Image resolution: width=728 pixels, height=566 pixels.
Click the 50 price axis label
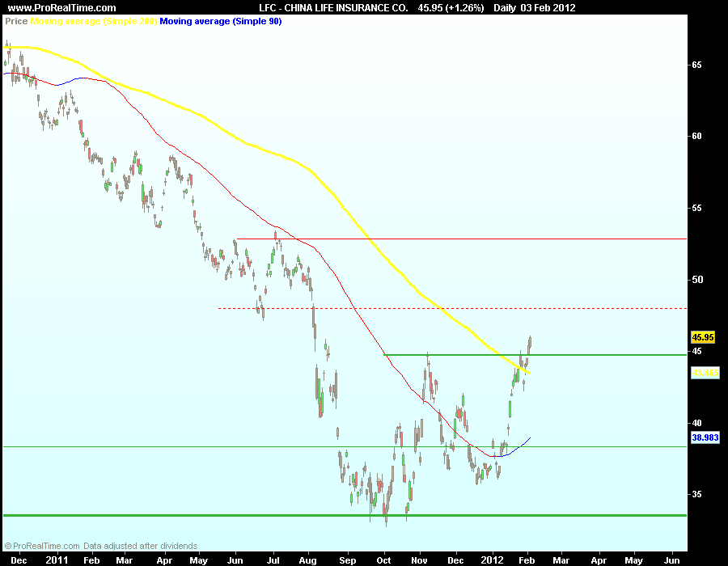click(x=696, y=279)
